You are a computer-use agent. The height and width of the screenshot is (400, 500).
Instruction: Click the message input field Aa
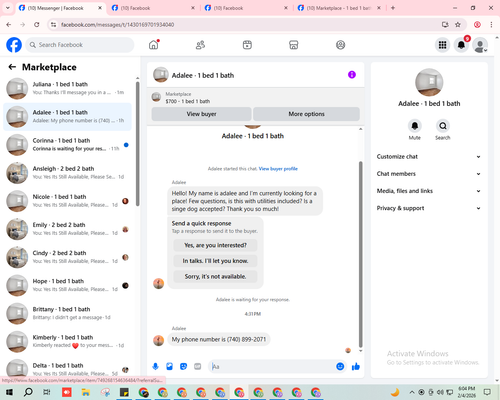pos(272,367)
